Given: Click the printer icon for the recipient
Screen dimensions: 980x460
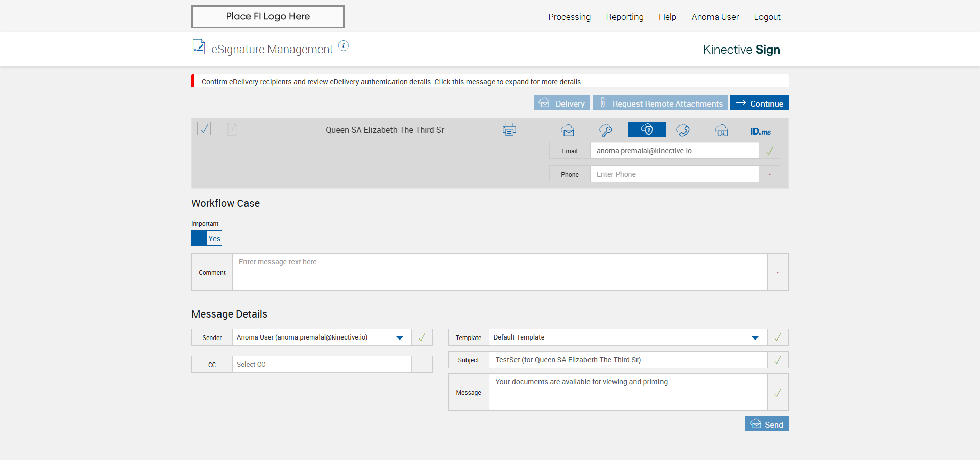Looking at the screenshot, I should point(509,130).
